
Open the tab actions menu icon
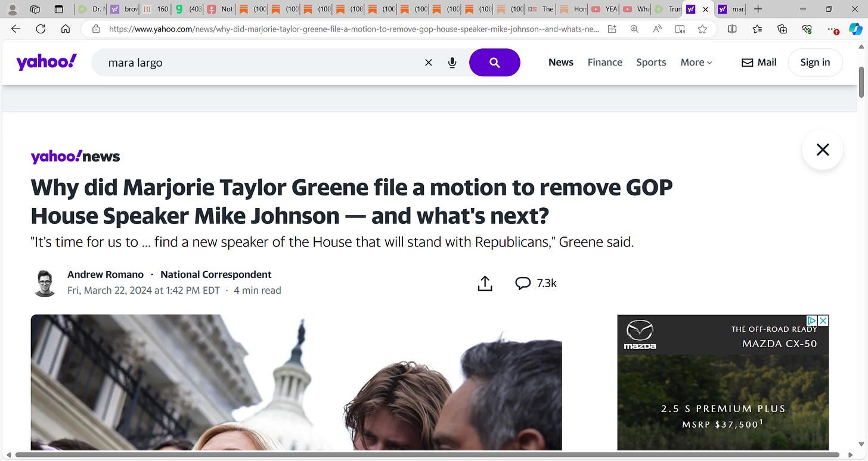58,9
